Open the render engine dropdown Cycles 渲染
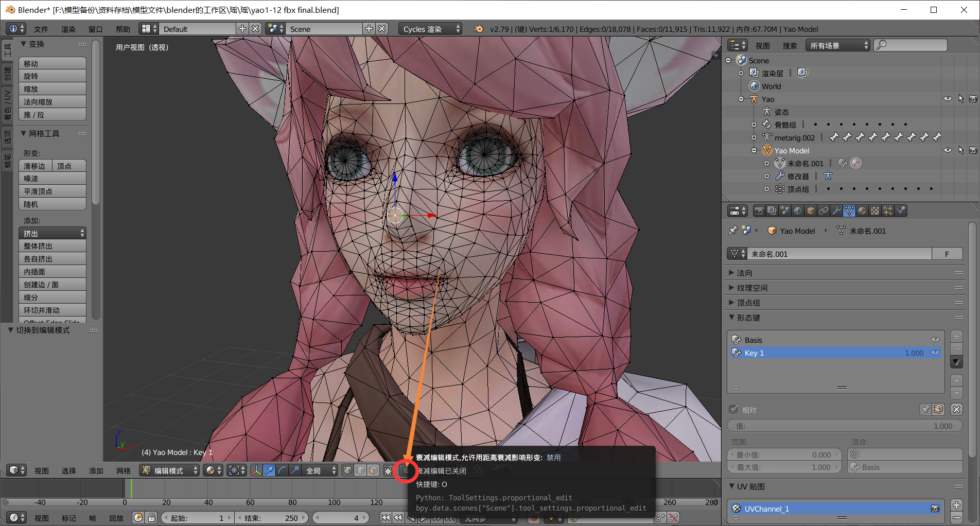 [430, 29]
